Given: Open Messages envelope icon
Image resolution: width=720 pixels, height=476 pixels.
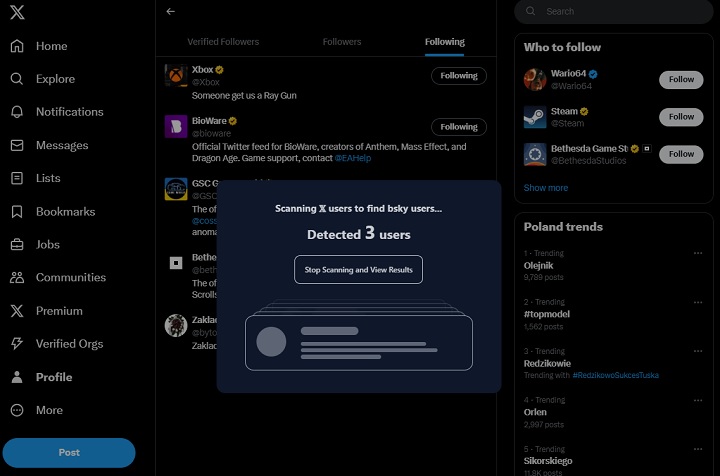Looking at the screenshot, I should (x=17, y=145).
